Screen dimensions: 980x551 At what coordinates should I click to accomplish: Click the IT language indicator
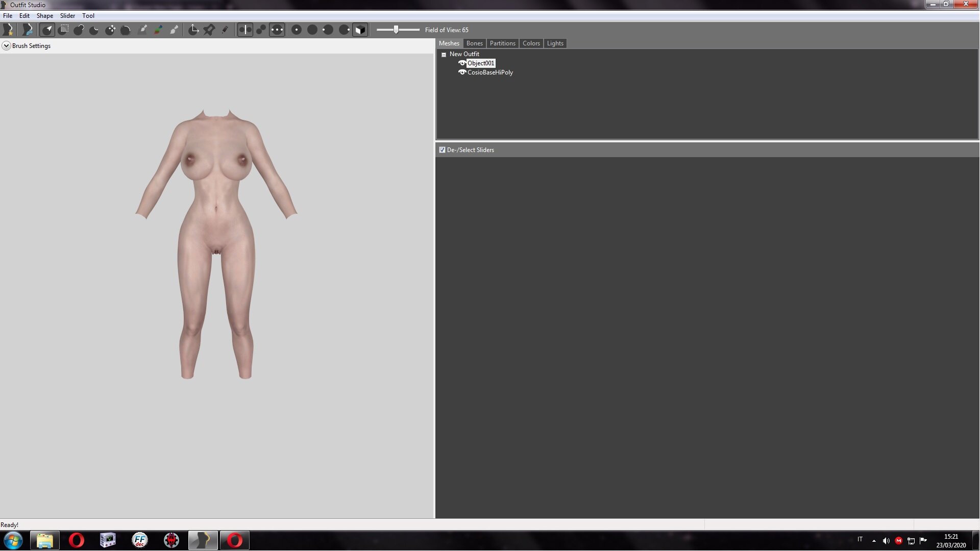point(860,540)
